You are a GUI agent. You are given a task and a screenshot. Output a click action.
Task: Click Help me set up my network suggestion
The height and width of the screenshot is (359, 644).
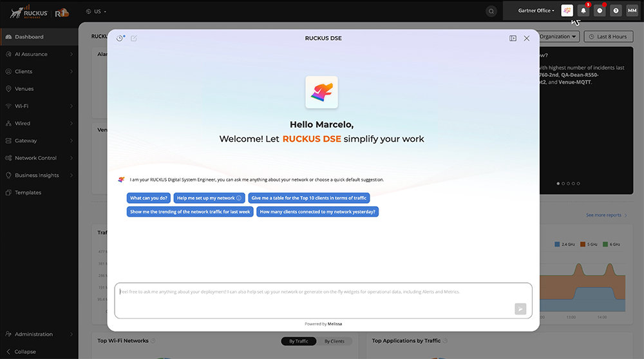point(209,198)
